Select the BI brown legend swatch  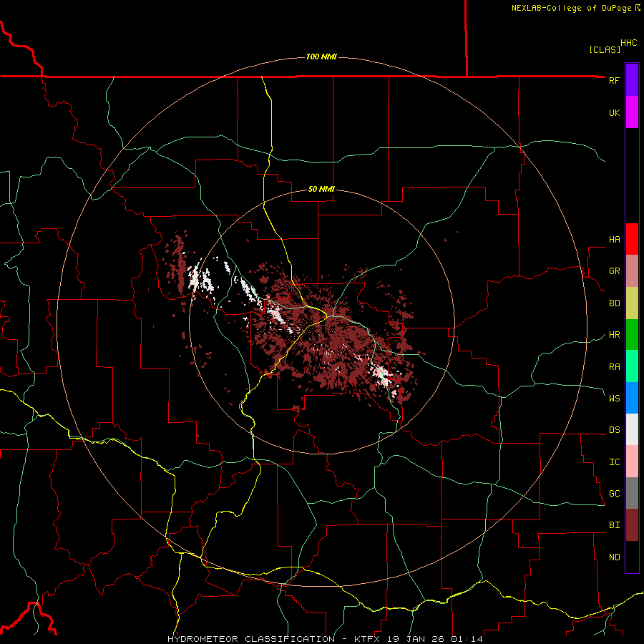(632, 525)
